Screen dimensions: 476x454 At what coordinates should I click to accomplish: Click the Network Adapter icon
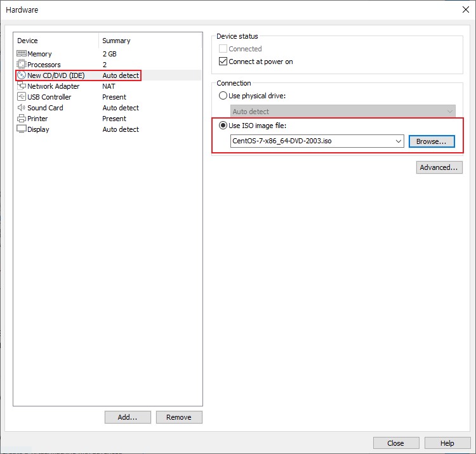[x=21, y=86]
